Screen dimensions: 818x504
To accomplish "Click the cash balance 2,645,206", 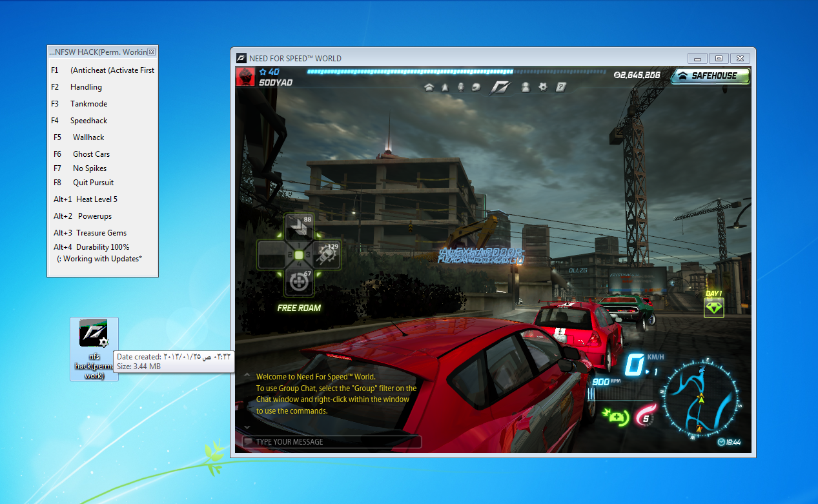I will [x=637, y=76].
